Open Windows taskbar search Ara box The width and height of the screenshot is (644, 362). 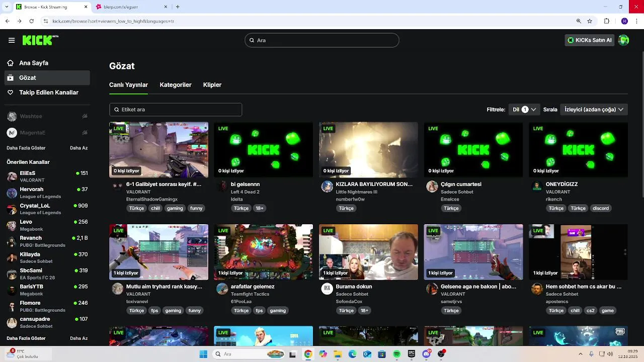tap(249, 354)
